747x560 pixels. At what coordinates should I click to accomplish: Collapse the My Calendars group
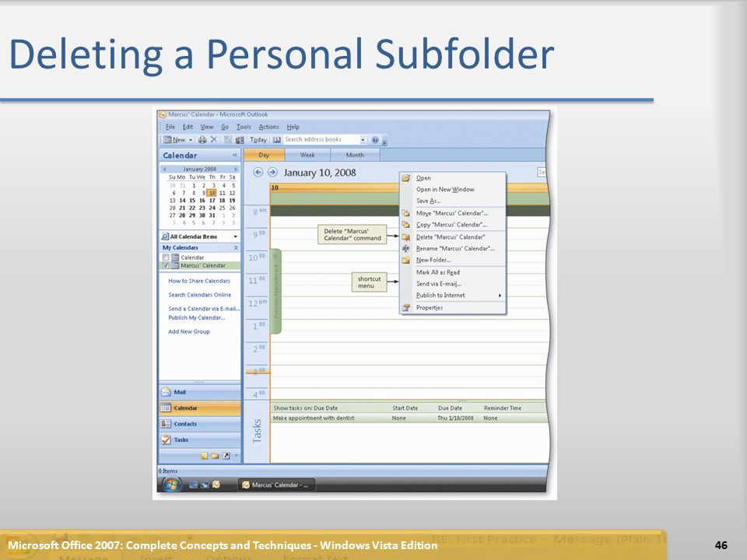pos(235,247)
